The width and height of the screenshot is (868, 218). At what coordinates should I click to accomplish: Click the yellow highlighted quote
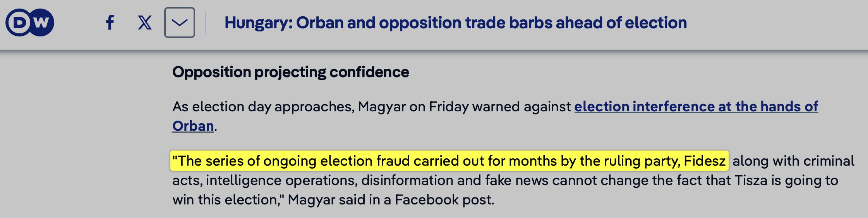coord(449,161)
